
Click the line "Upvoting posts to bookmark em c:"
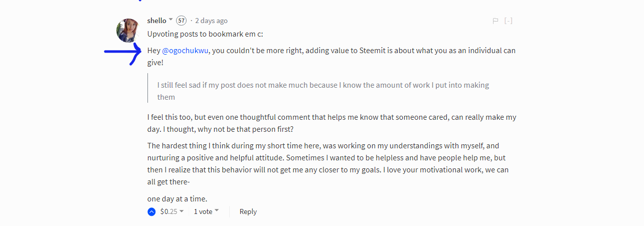[205, 34]
